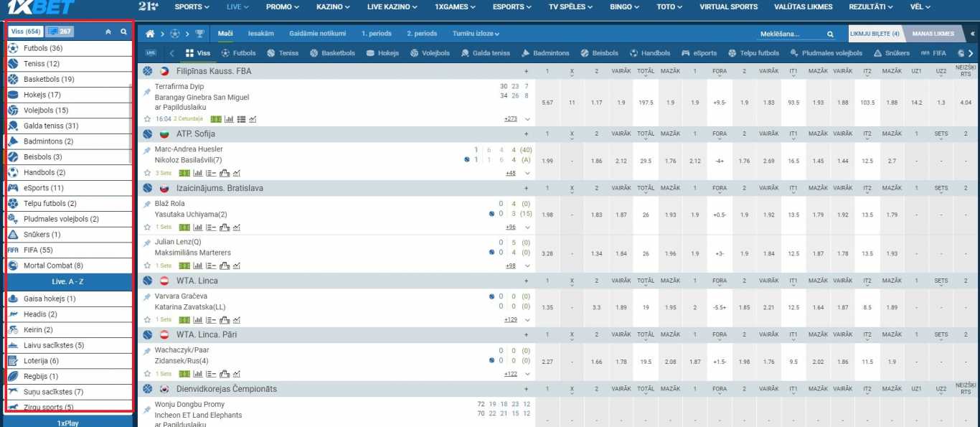
Task: Open the REZULTĀTI top menu
Action: (872, 6)
